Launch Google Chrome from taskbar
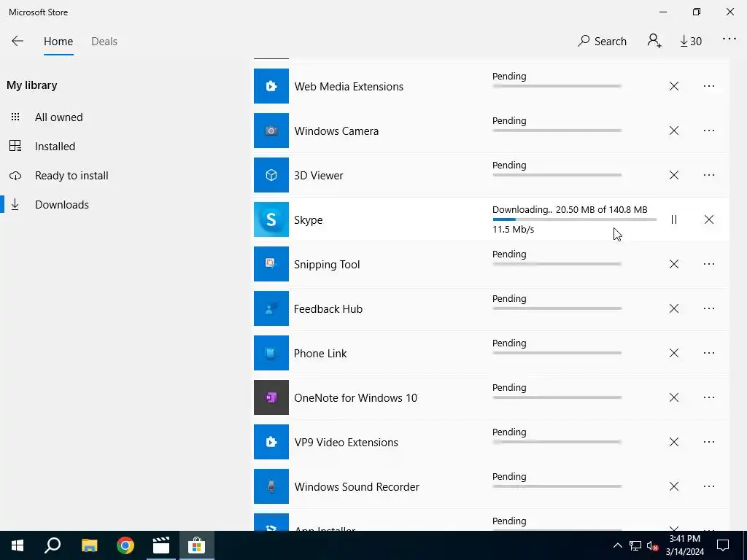 coord(125,545)
